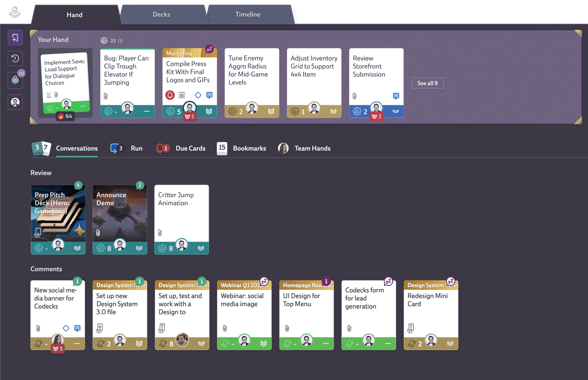Image resolution: width=588 pixels, height=380 pixels.
Task: Click the add new card sidebar icon
Action: click(15, 38)
